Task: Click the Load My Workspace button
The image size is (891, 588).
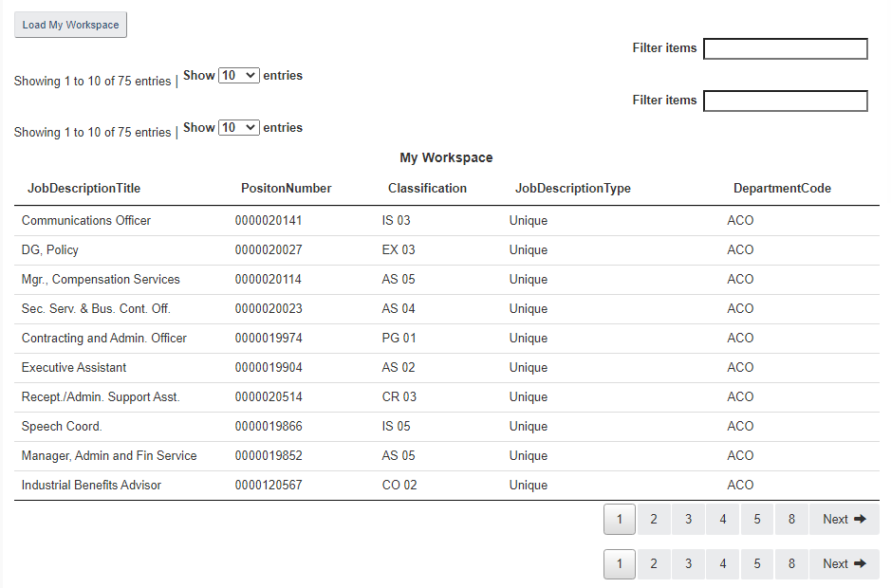Action: pos(70,25)
